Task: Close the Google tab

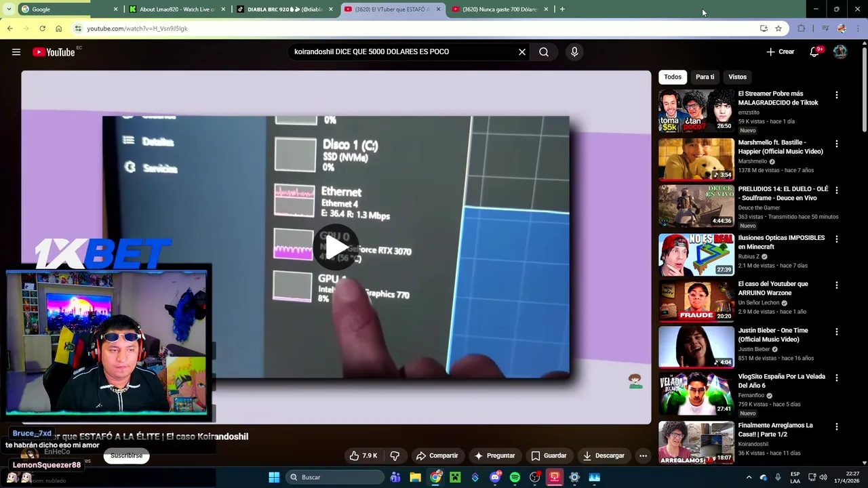Action: pos(115,9)
